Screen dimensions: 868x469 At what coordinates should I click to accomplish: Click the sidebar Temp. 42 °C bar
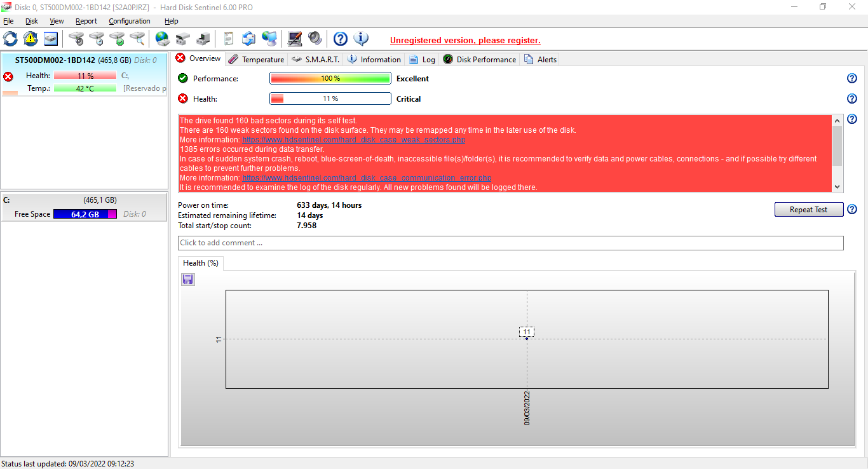[x=85, y=88]
